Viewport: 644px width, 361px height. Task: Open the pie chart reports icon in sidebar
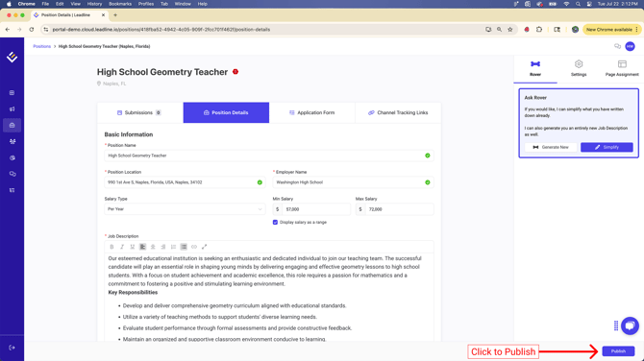click(x=12, y=157)
